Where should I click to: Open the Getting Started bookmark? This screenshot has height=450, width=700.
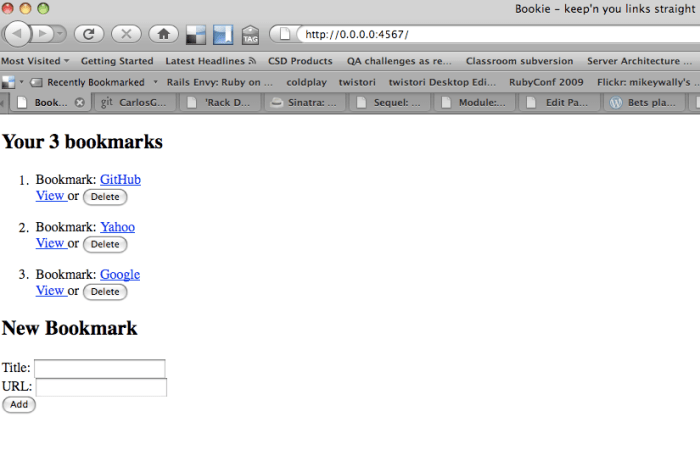tap(117, 61)
